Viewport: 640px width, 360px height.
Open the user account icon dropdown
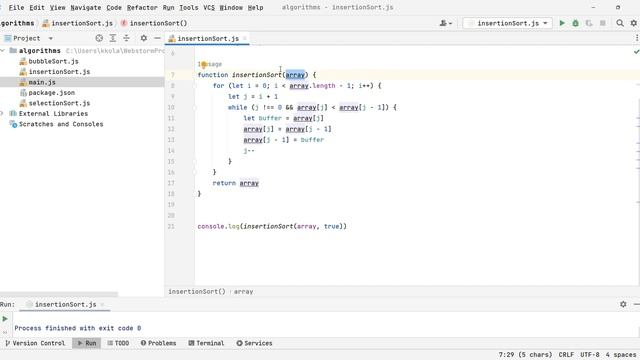[445, 23]
